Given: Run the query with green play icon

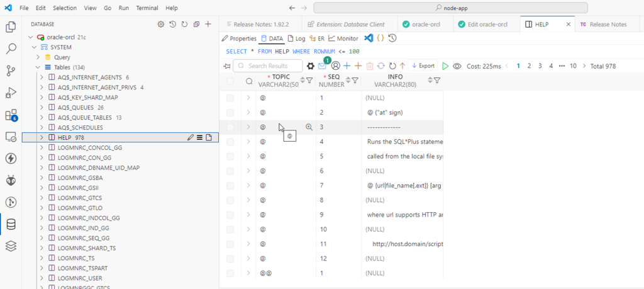Looking at the screenshot, I should [x=445, y=65].
